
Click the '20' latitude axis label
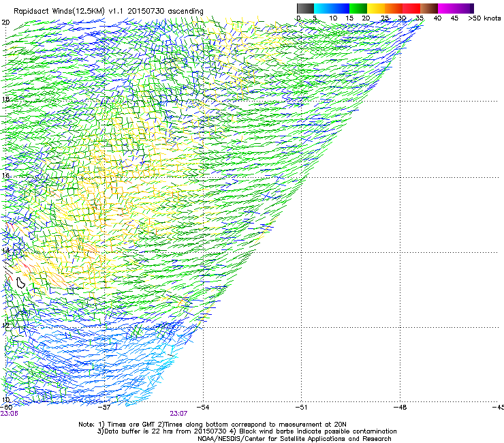point(5,22)
